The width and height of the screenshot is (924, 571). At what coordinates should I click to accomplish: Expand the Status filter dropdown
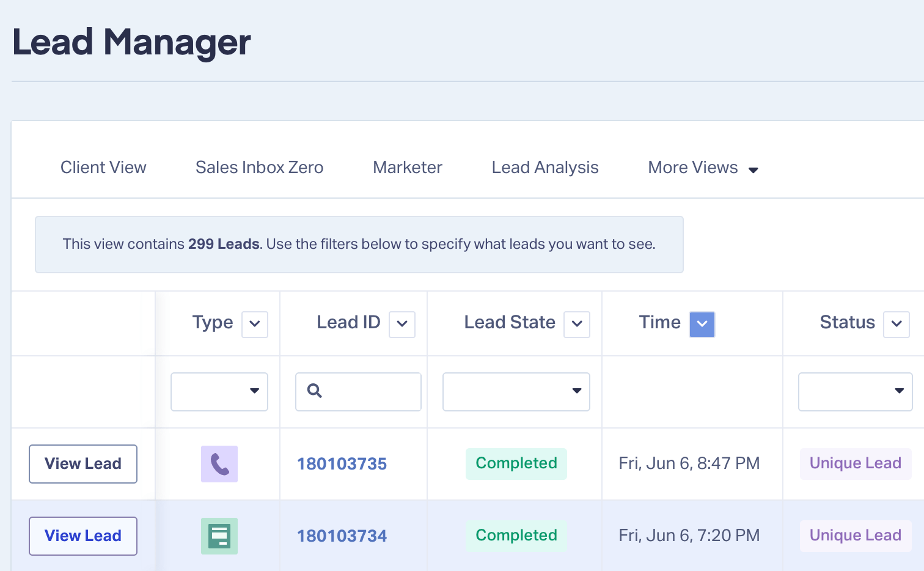click(856, 392)
